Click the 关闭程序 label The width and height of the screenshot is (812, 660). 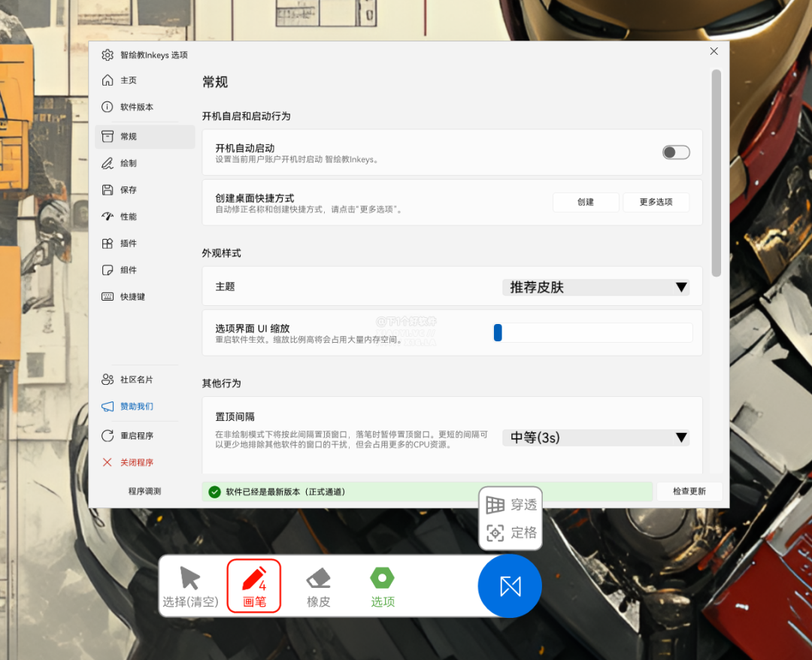coord(137,462)
